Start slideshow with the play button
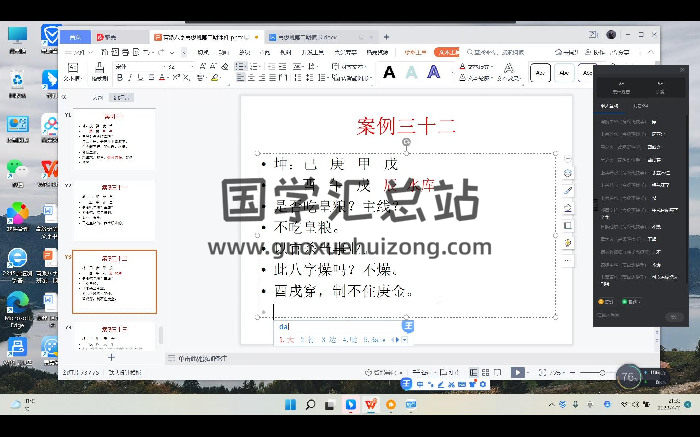The height and width of the screenshot is (437, 700). [x=517, y=372]
